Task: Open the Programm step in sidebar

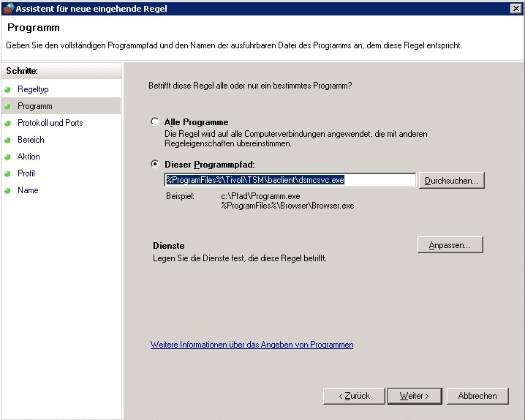Action: point(34,106)
